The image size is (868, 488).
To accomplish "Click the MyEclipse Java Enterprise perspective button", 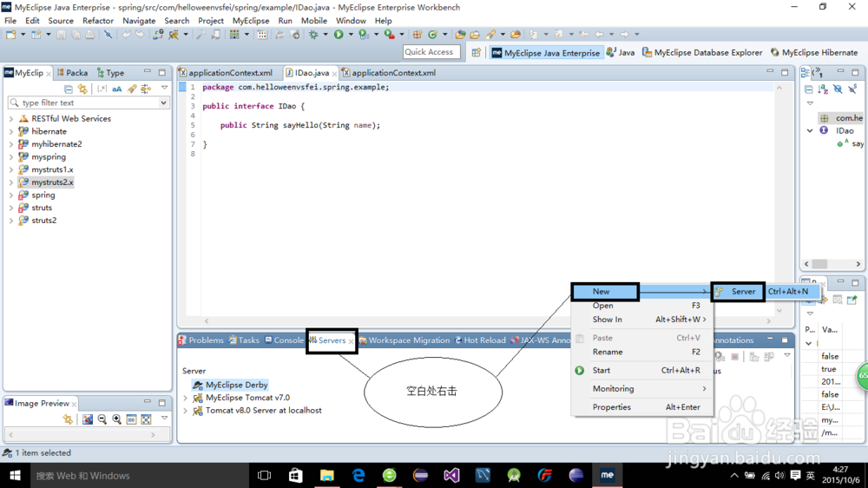I will point(546,52).
